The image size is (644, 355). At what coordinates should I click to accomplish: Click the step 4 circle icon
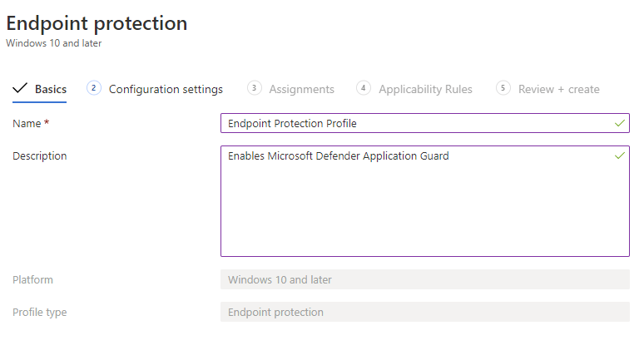pos(364,88)
